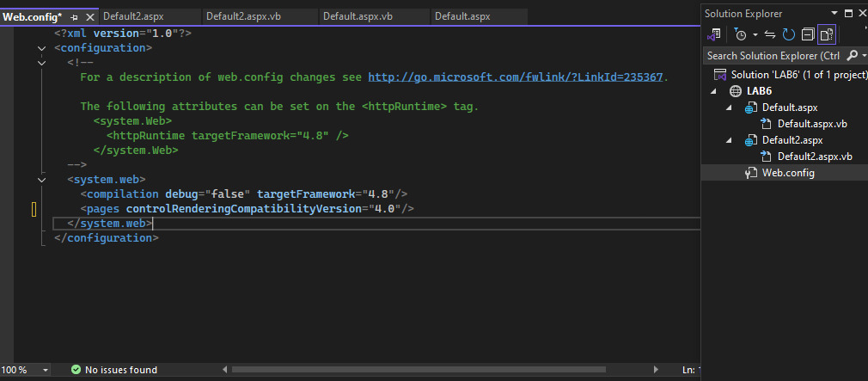868x381 pixels.
Task: Collapse the Default2.aspx tree node
Action: coord(729,140)
